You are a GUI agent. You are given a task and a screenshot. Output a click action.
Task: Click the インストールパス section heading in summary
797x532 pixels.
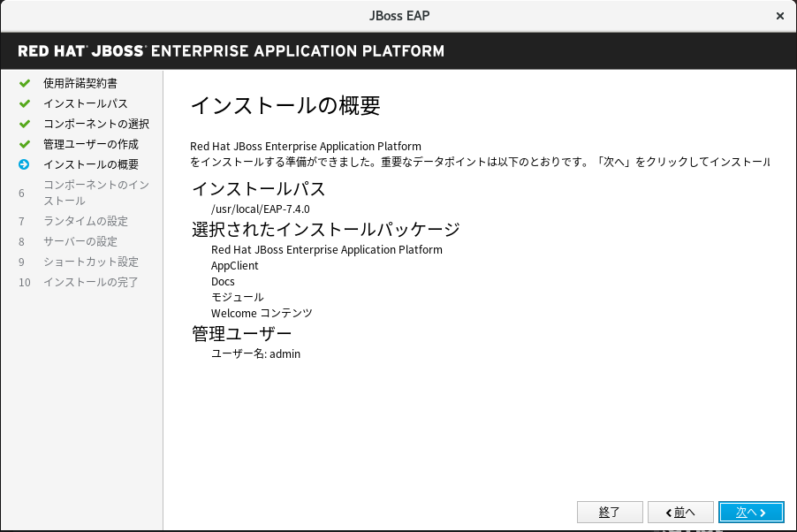click(258, 189)
